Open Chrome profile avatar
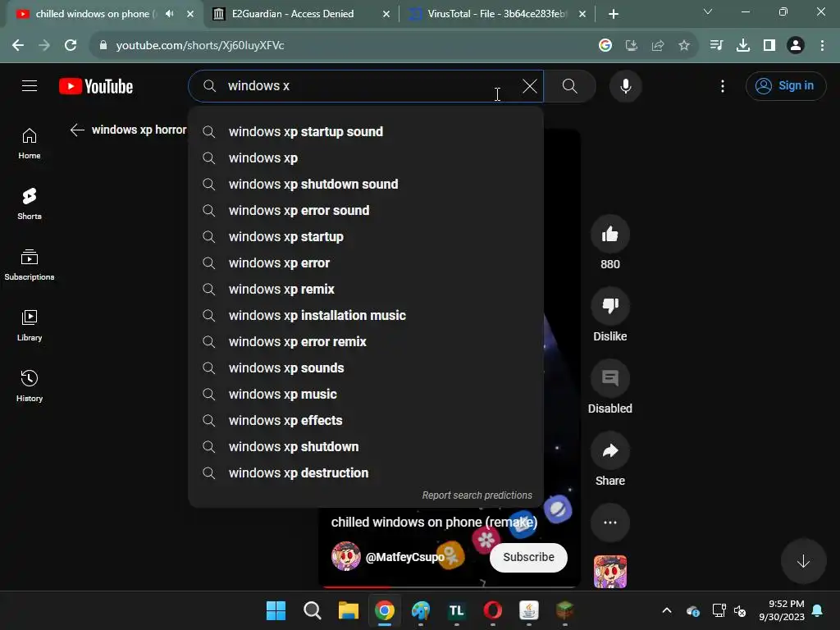Screen dimensions: 840x630 tap(795, 45)
